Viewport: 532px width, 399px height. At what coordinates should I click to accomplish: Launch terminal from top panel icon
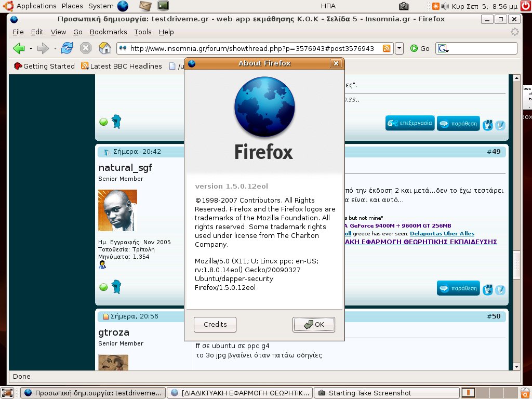click(163, 6)
